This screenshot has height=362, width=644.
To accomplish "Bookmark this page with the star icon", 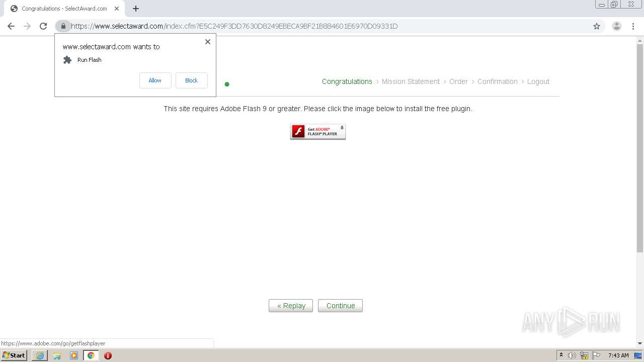I will (x=597, y=26).
